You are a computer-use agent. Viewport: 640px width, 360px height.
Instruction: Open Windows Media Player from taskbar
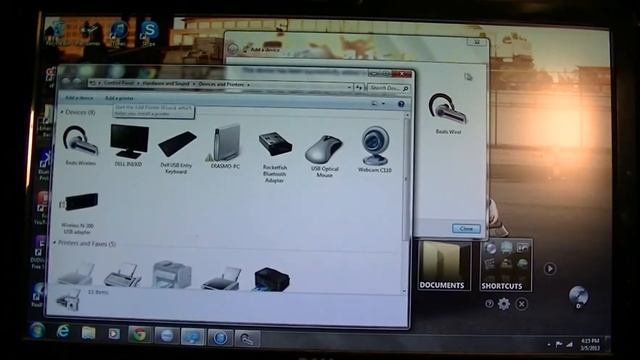(x=114, y=334)
